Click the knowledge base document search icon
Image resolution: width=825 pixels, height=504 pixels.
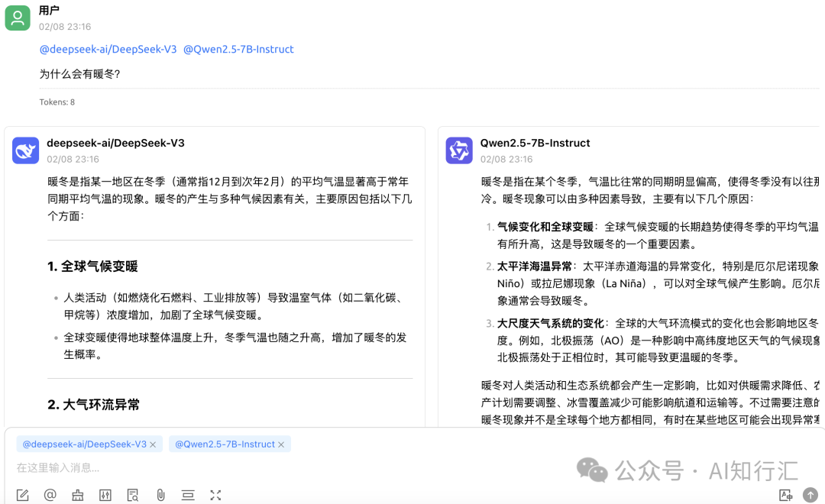pyautogui.click(x=133, y=495)
